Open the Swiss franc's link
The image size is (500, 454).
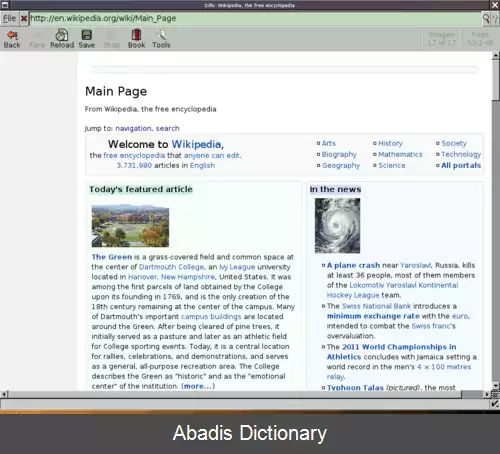point(433,326)
